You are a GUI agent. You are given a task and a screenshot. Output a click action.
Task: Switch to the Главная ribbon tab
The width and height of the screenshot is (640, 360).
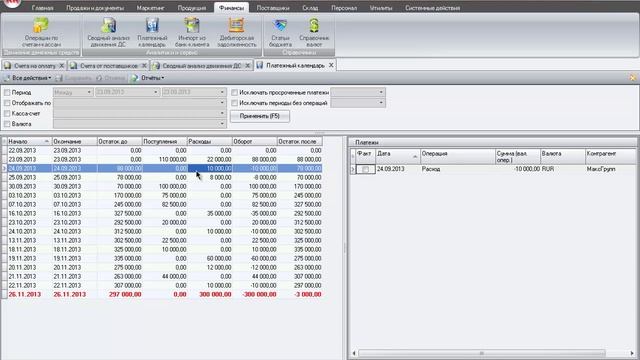tap(42, 8)
